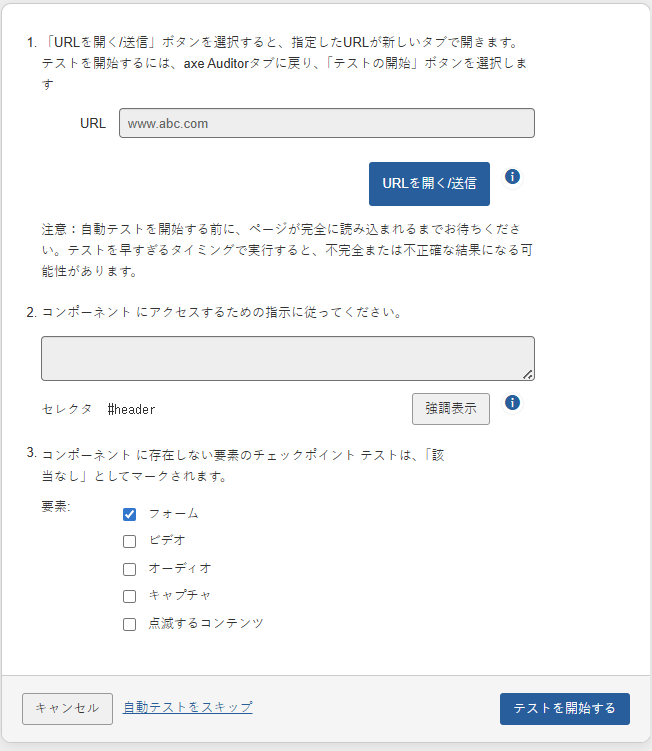Check the キャプチャ checkbox
The height and width of the screenshot is (751, 652).
(x=129, y=596)
